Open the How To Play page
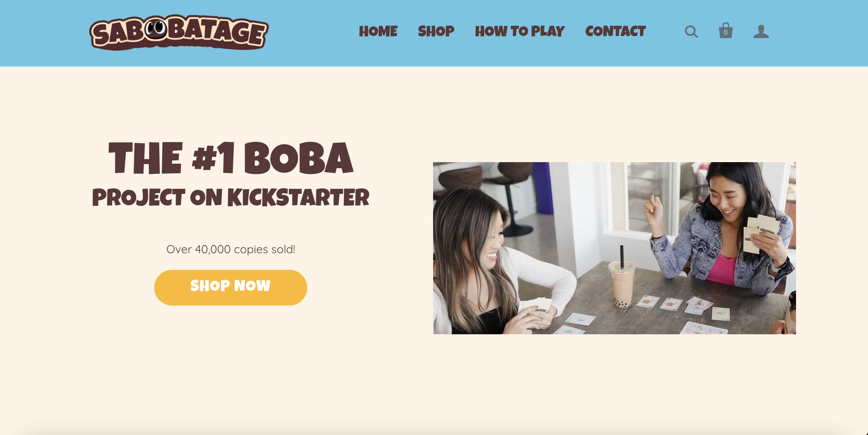The height and width of the screenshot is (435, 868). [520, 31]
